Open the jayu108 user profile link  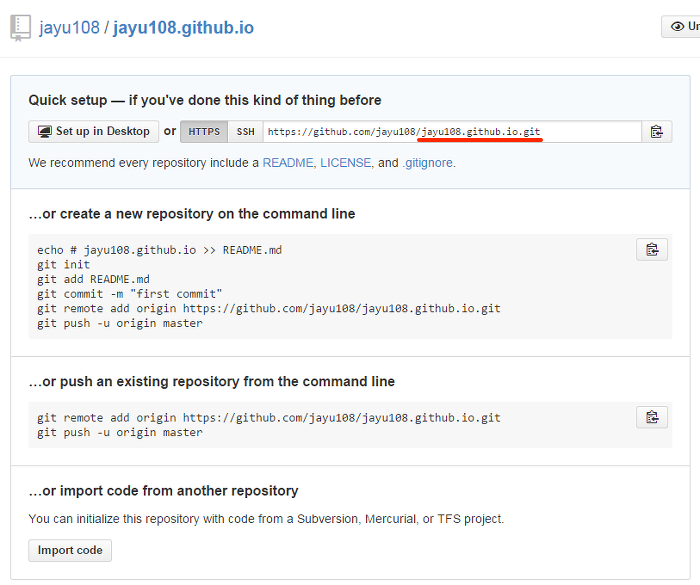click(x=69, y=28)
